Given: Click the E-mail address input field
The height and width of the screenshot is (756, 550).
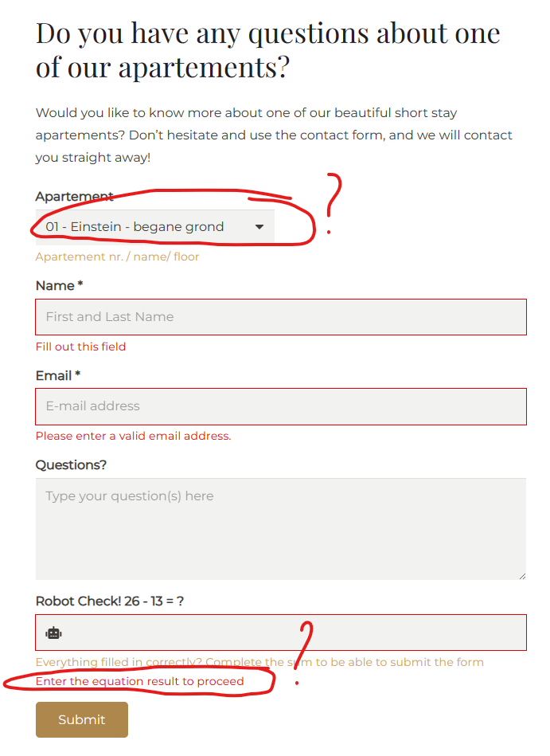Looking at the screenshot, I should pos(281,406).
